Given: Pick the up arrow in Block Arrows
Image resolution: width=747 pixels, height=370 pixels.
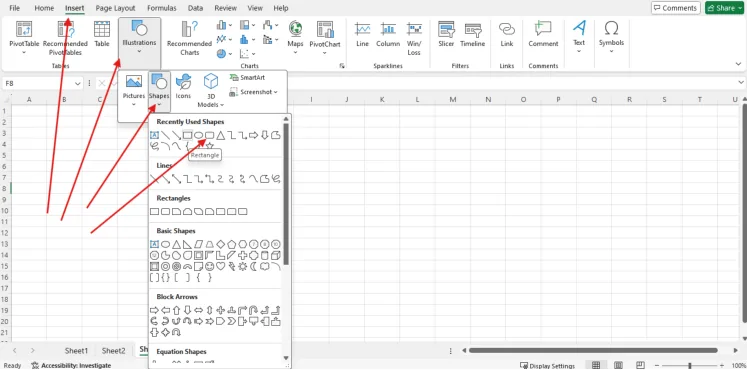Looking at the screenshot, I should (x=176, y=310).
